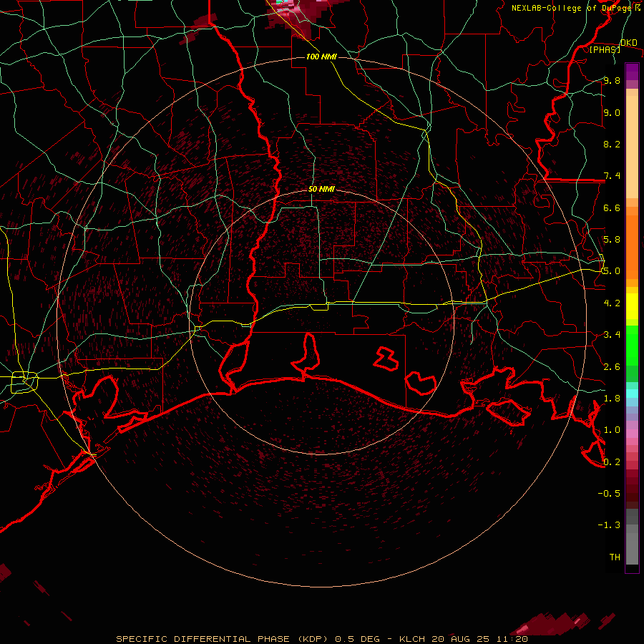Select the 4.2 value on the color scale
This screenshot has height=644, width=644.
(x=612, y=303)
